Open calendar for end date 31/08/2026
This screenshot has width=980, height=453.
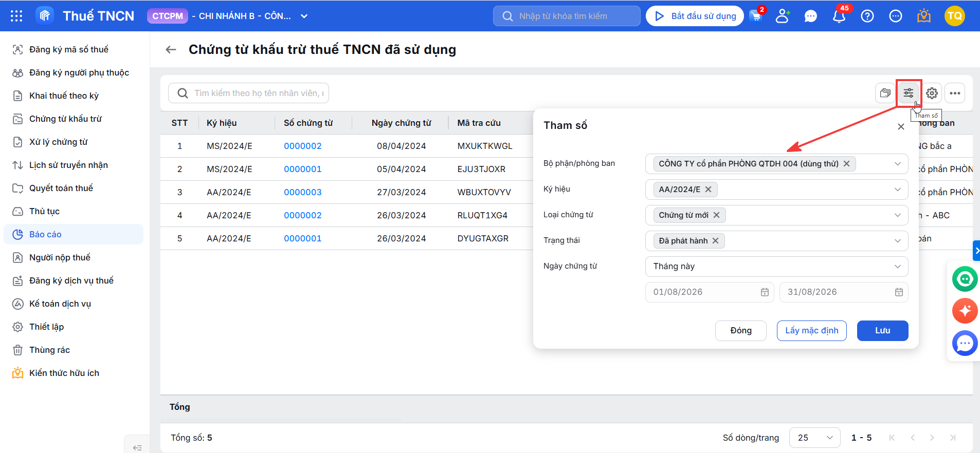(899, 292)
